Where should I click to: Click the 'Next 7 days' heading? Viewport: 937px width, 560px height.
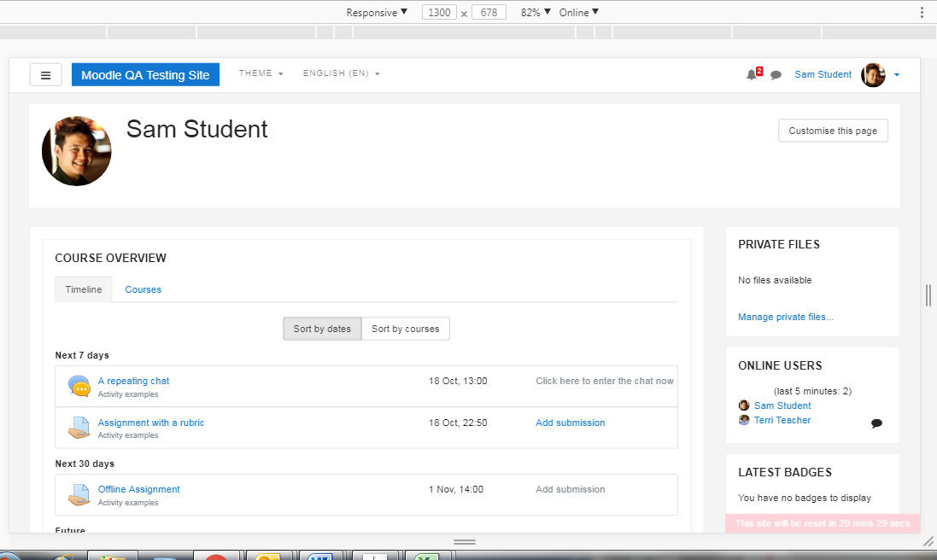click(x=82, y=355)
